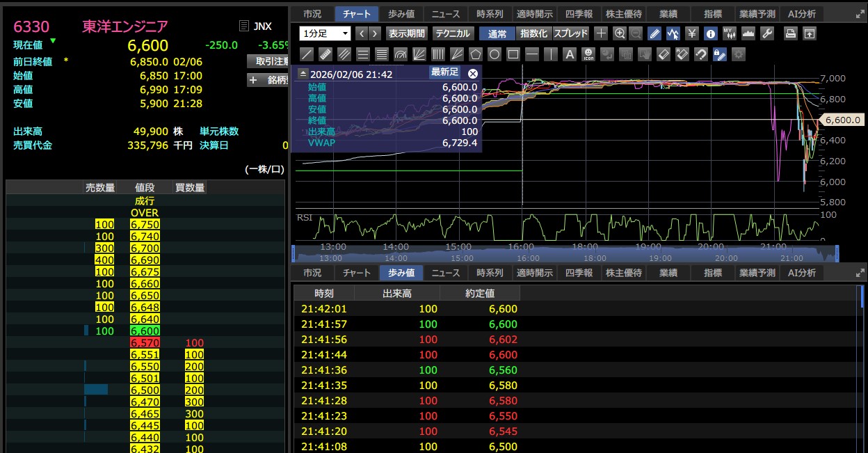Expand the chart panel to full size

click(860, 14)
